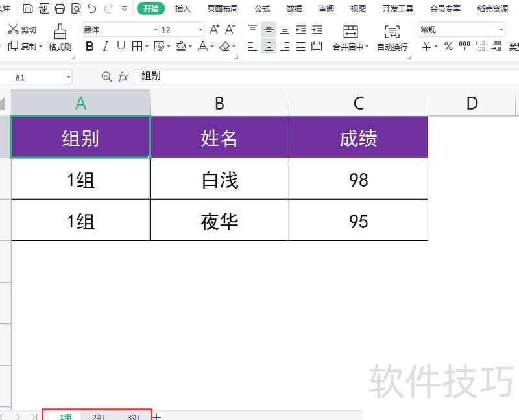Click the fx insert function icon

[x=123, y=76]
